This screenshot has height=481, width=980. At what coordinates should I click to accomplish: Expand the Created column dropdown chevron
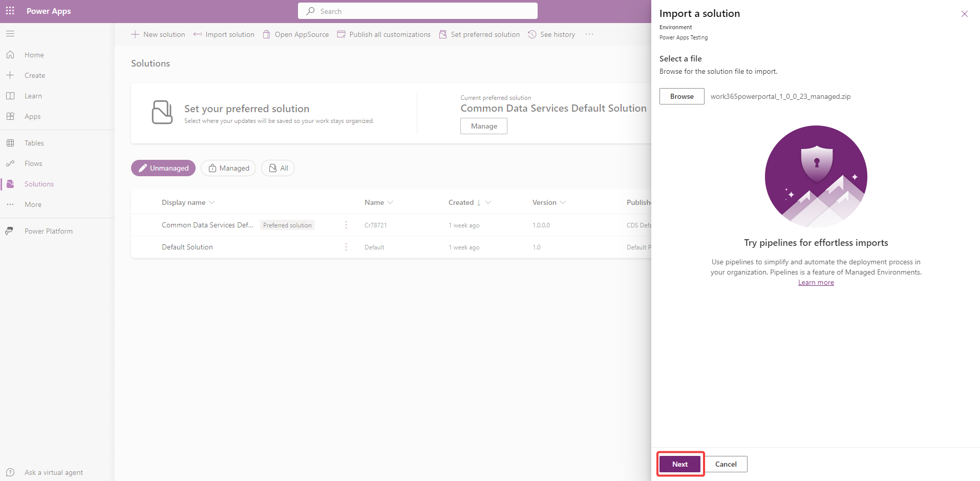tap(488, 202)
